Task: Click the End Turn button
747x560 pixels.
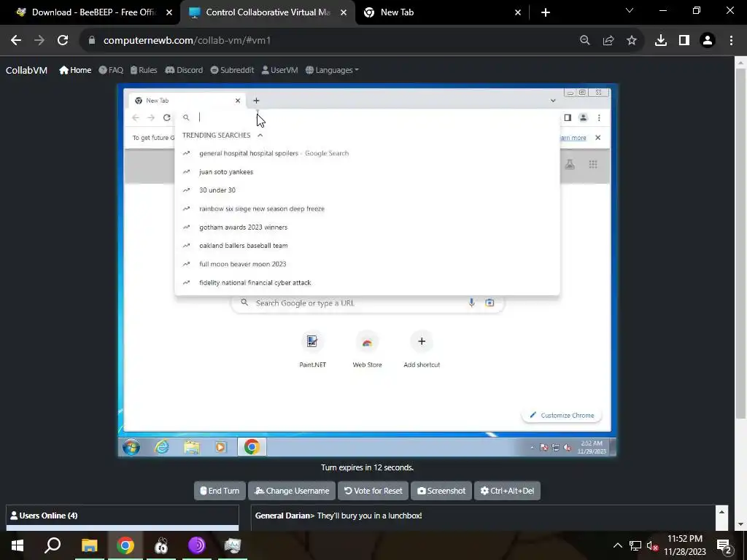Action: [220, 491]
